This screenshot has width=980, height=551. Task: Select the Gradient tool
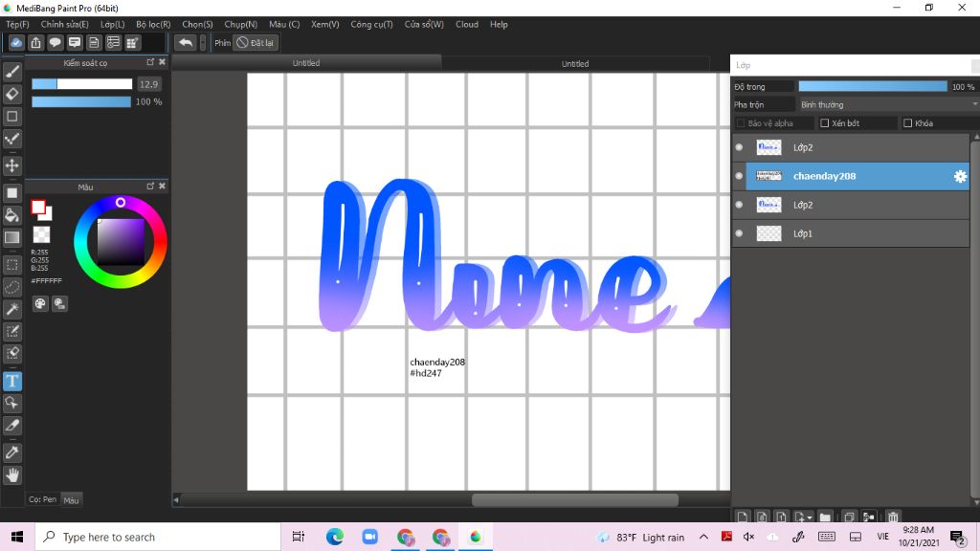click(12, 237)
